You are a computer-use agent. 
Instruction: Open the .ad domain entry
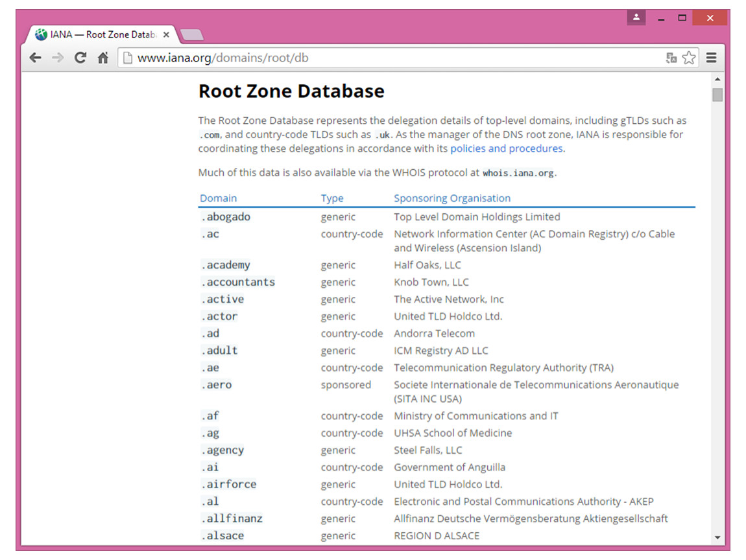point(210,333)
